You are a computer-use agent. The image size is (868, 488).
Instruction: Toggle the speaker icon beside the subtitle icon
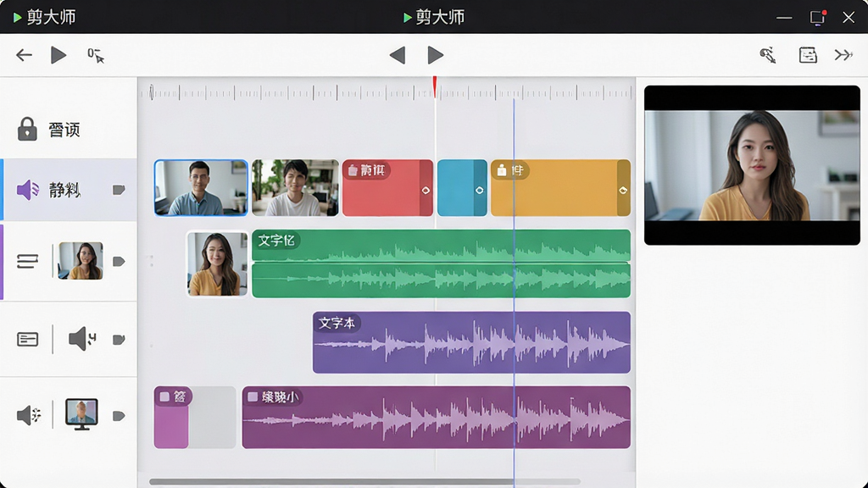point(82,339)
